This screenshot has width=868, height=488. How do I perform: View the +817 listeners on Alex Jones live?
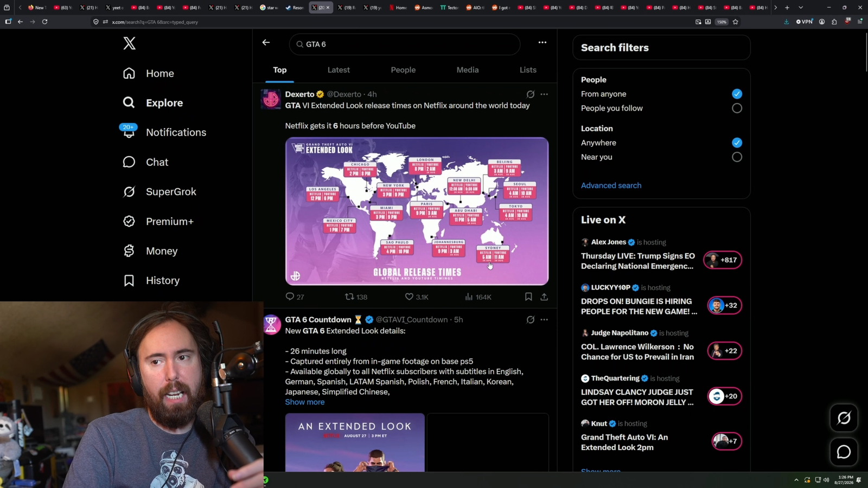click(x=723, y=260)
